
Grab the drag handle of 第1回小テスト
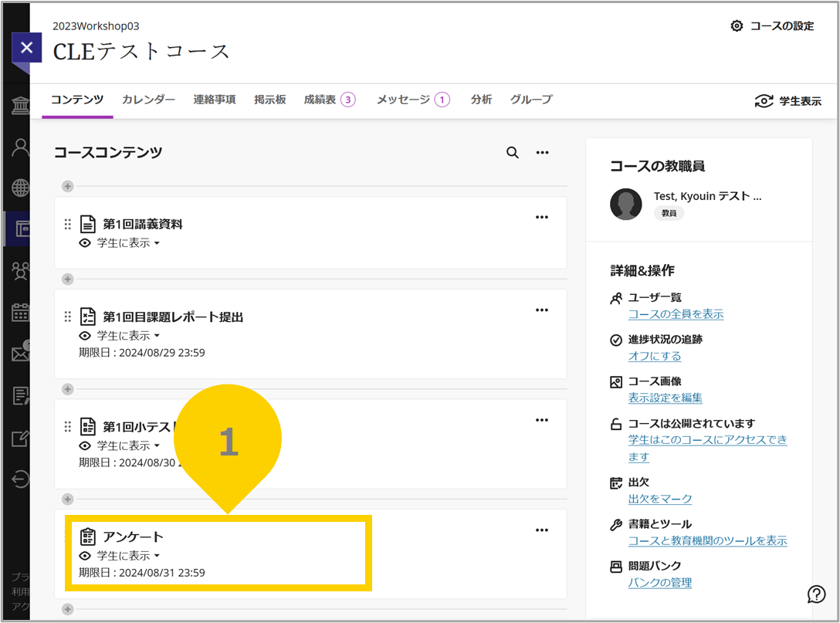67,427
